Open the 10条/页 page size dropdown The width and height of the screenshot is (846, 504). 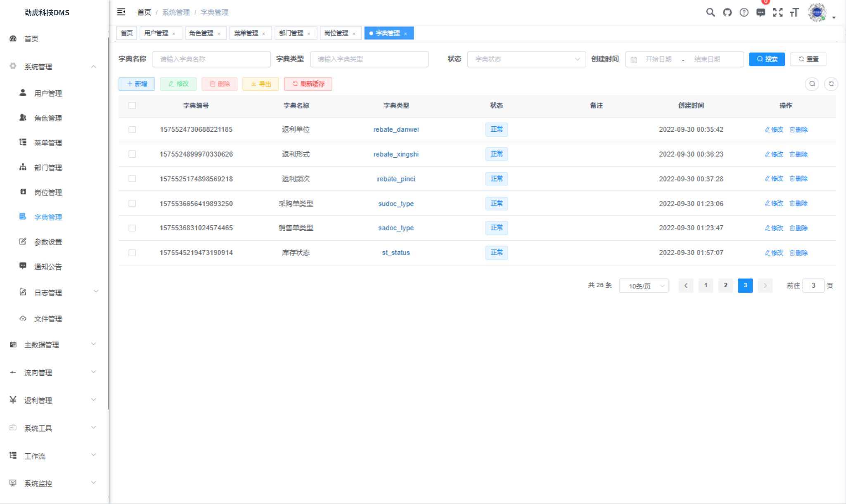click(x=643, y=286)
